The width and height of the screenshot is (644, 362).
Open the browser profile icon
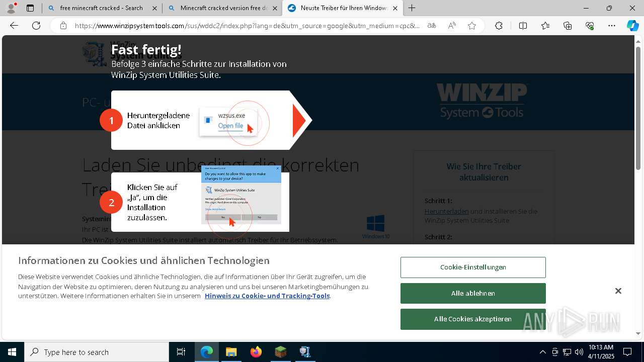(12, 8)
